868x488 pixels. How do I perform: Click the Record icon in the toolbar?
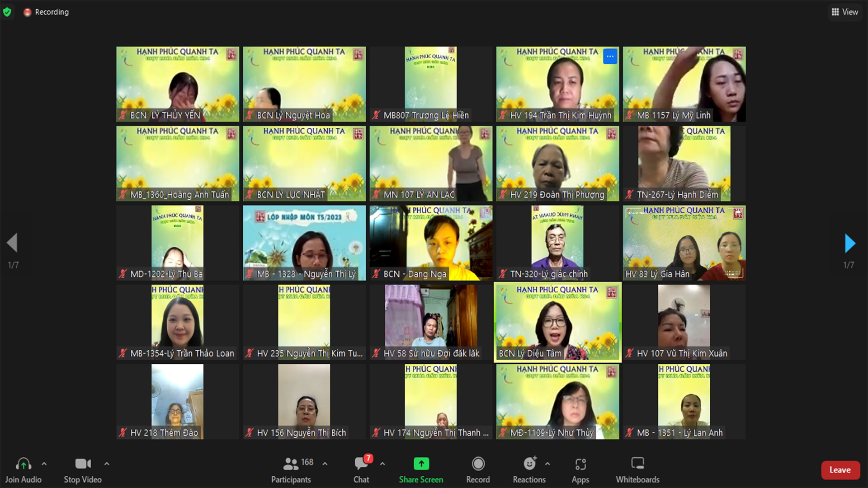coord(478,464)
